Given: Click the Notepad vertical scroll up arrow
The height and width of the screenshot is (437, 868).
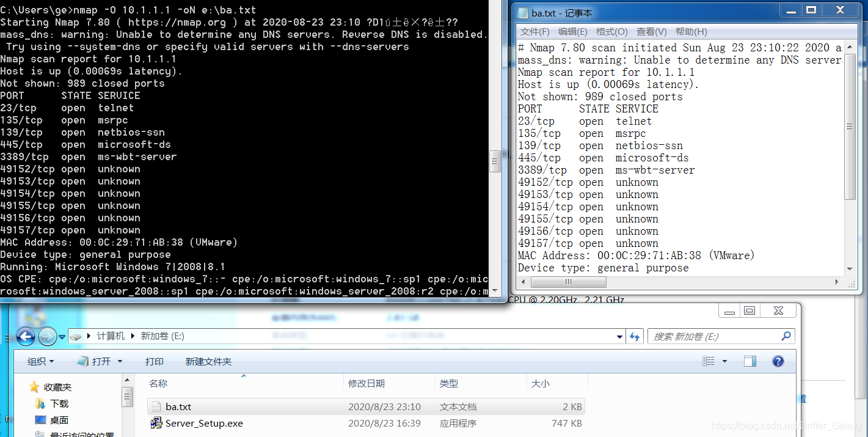Looking at the screenshot, I should [x=850, y=48].
